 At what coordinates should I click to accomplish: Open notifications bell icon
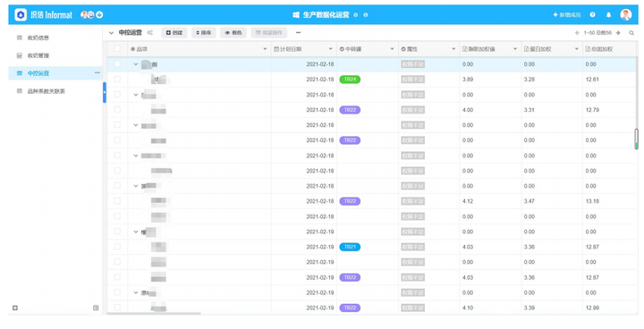[x=609, y=15]
